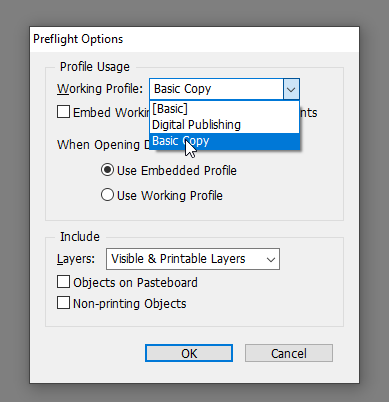Select Digital Publishing from the profile list
This screenshot has height=402, width=389.
click(225, 125)
